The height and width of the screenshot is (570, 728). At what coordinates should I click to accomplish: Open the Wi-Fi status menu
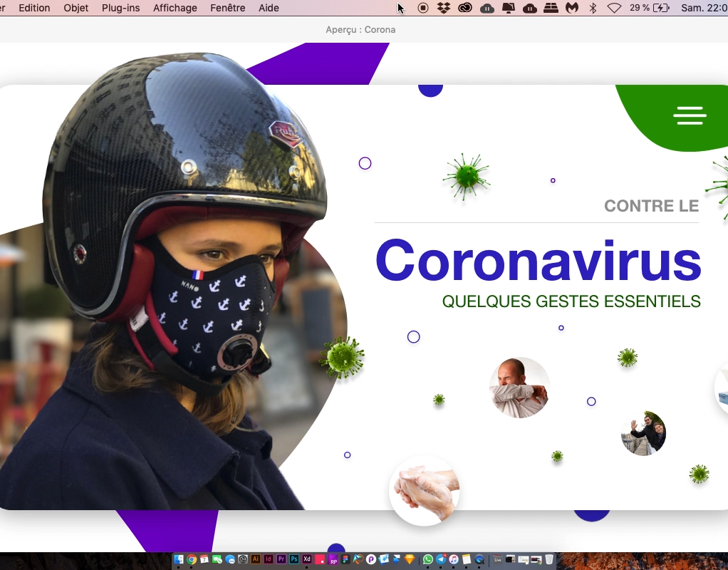(x=614, y=8)
